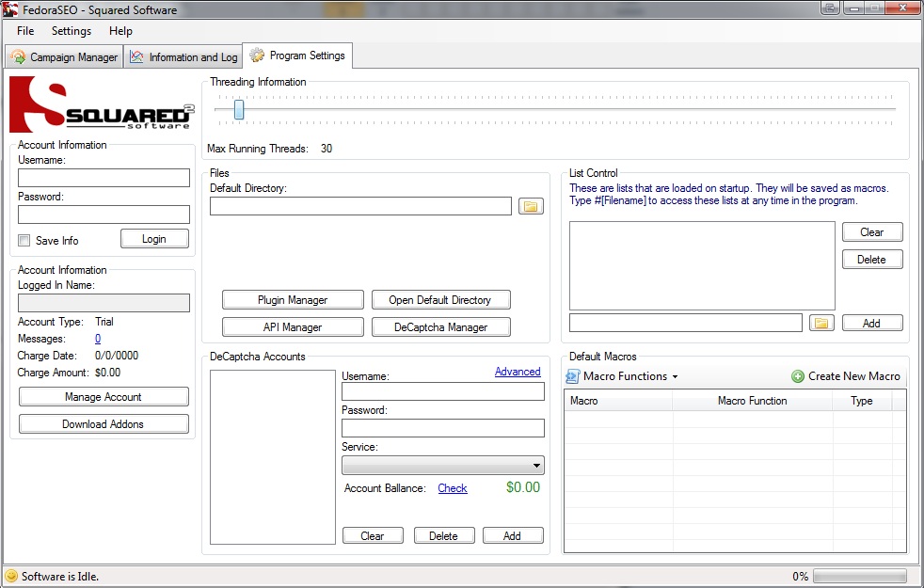Click the Login button

[154, 239]
